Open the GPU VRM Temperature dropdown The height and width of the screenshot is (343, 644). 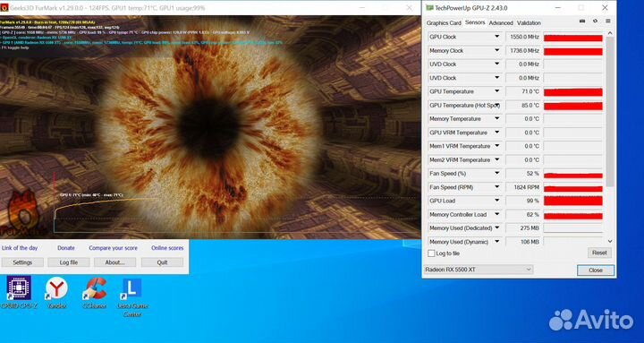point(496,133)
